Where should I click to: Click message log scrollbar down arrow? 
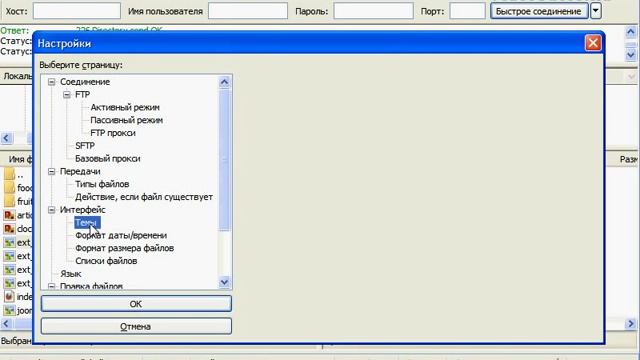[631, 55]
